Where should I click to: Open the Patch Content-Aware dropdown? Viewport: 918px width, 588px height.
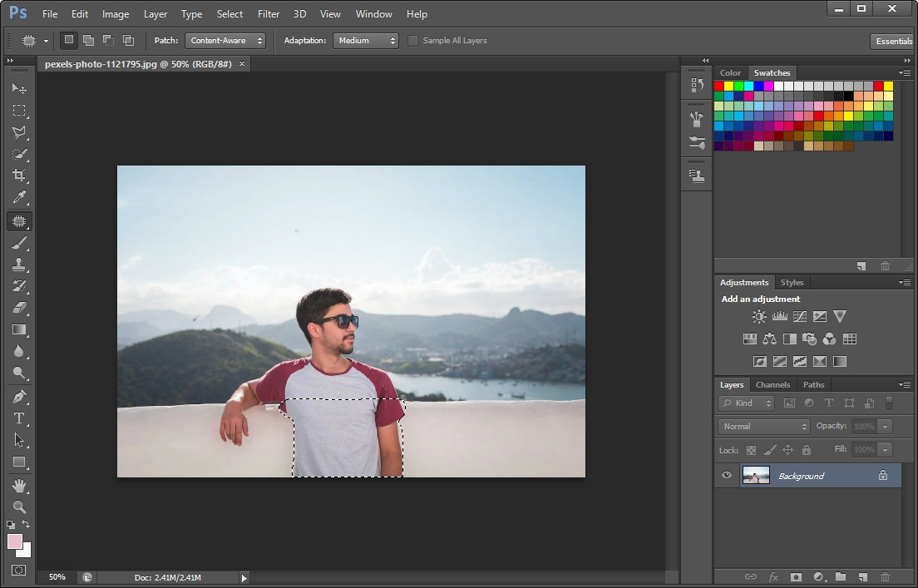(225, 41)
